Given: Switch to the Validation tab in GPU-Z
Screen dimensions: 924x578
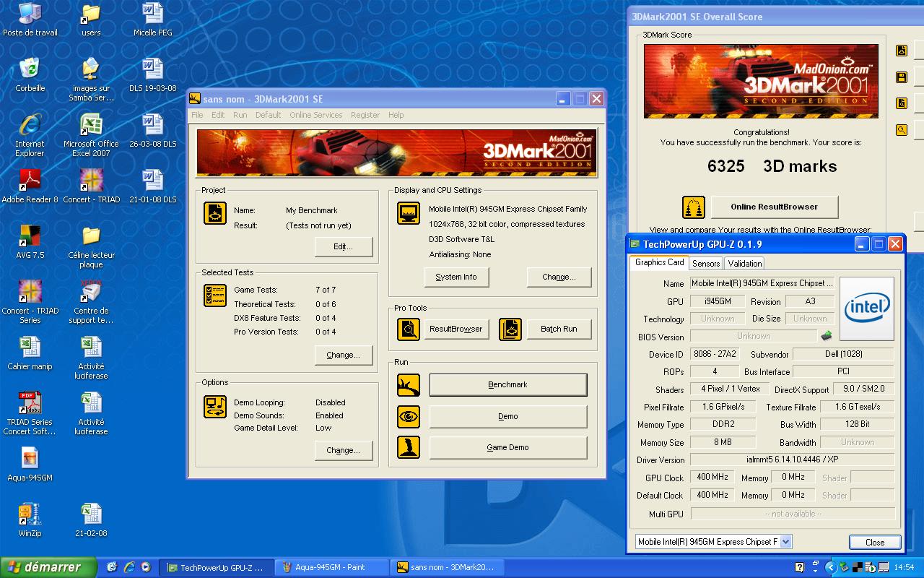Looking at the screenshot, I should (744, 264).
